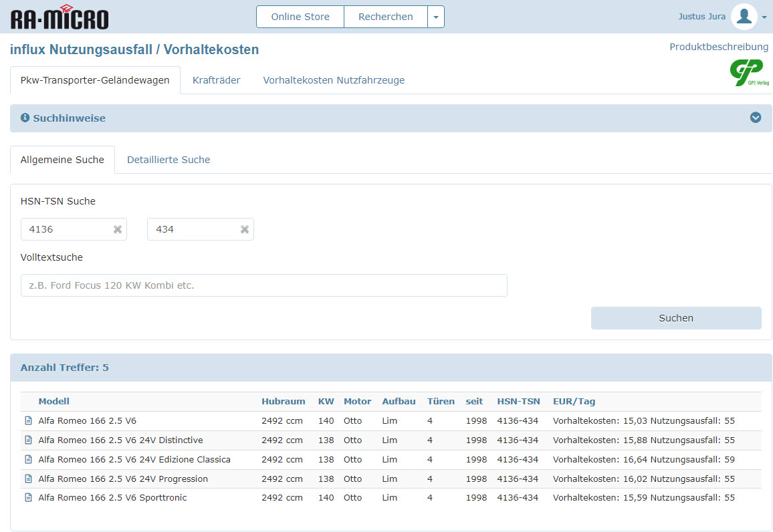Open the Recherchen dropdown arrow
This screenshot has height=532, width=773.
(x=436, y=17)
